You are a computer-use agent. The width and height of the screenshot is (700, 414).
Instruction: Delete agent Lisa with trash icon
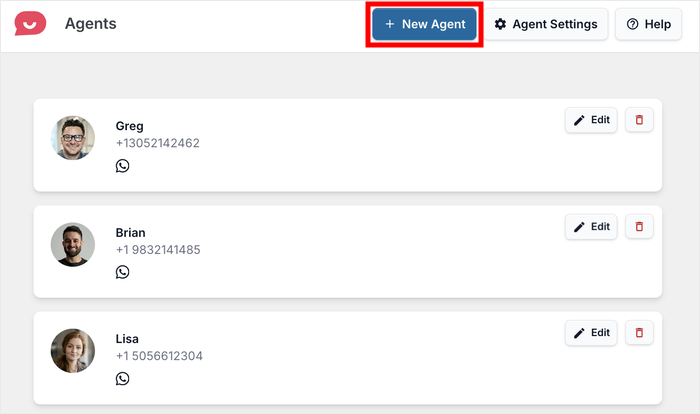[639, 333]
